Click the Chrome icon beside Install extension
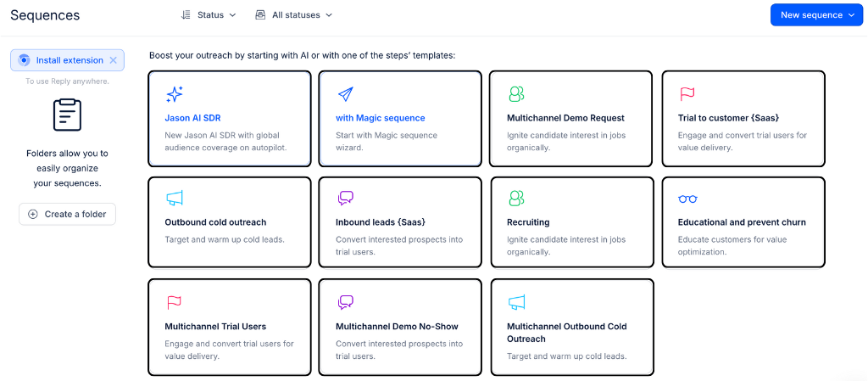868x381 pixels. (24, 60)
